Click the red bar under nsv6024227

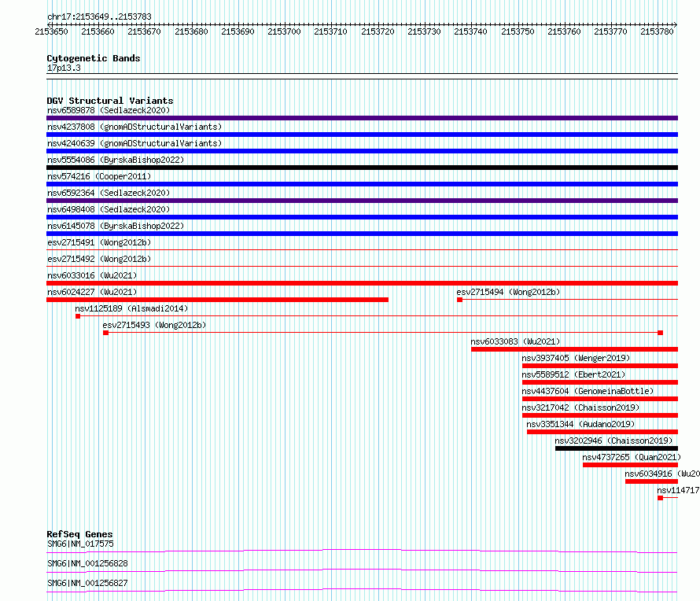(x=217, y=300)
